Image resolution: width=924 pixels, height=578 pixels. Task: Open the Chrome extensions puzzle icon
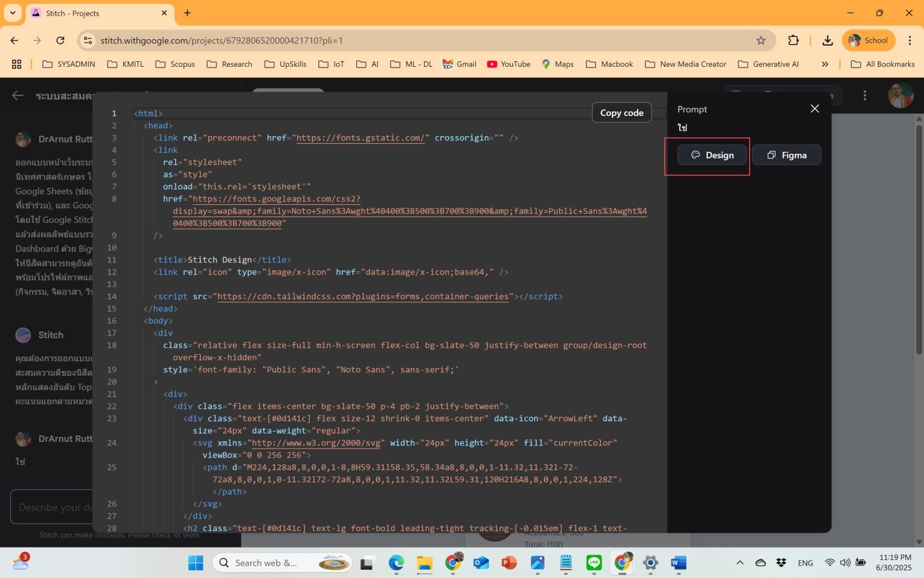[793, 40]
